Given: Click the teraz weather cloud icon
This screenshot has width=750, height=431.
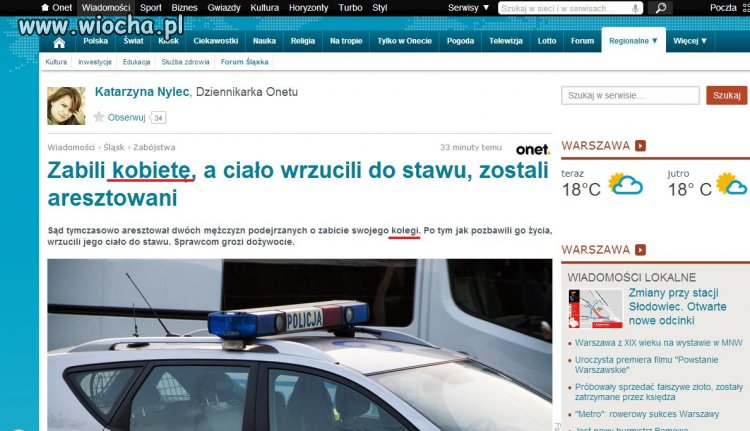Looking at the screenshot, I should click(625, 184).
